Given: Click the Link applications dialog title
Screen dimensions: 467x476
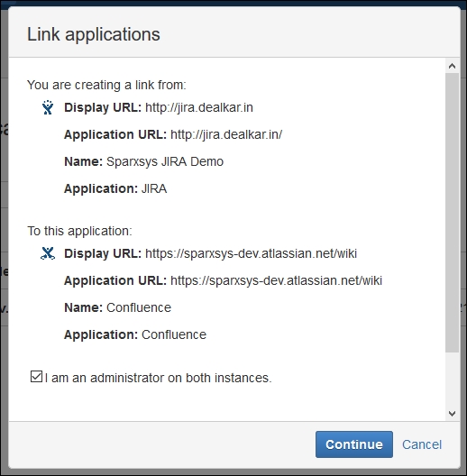Looking at the screenshot, I should (x=94, y=34).
